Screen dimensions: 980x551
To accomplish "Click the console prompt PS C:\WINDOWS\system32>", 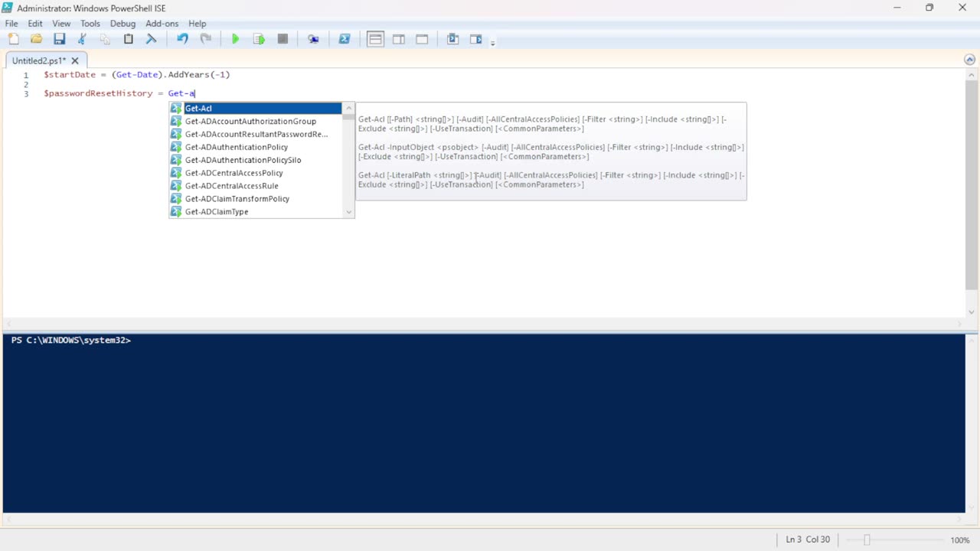I will [70, 341].
